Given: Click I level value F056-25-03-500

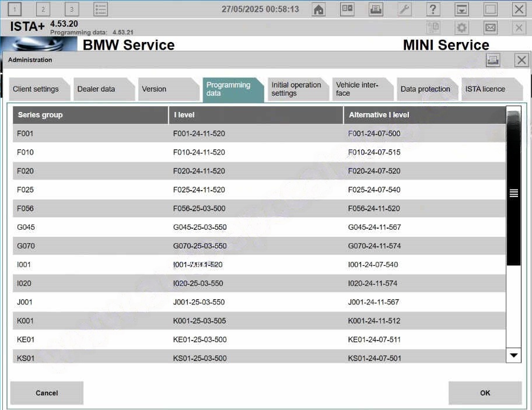Looking at the screenshot, I should point(199,209).
